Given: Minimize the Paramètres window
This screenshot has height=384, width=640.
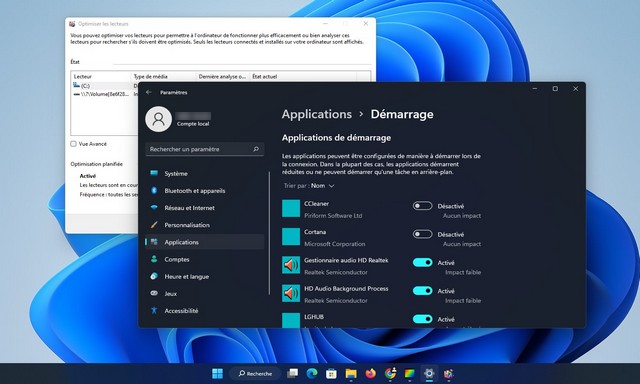Looking at the screenshot, I should pos(535,89).
